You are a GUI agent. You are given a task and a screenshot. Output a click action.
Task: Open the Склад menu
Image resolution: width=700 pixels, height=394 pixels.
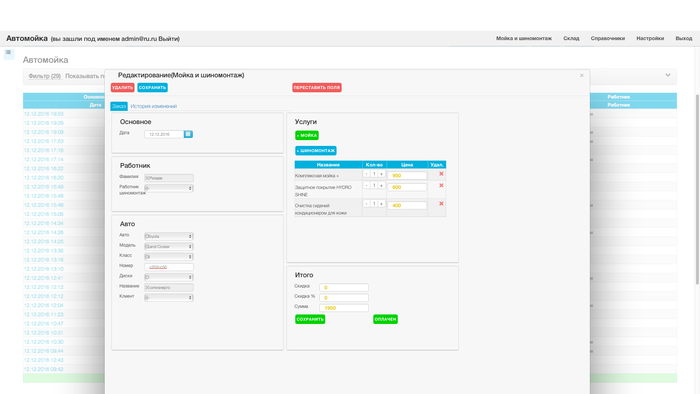tap(571, 38)
